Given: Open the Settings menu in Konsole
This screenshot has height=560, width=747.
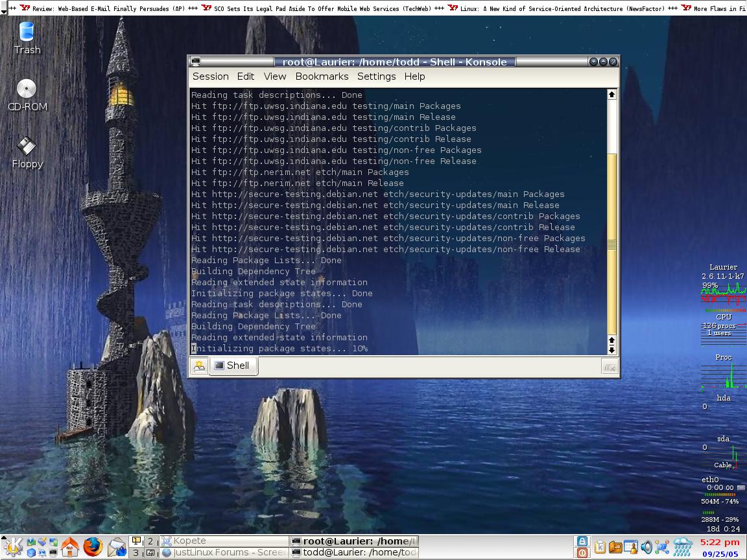Looking at the screenshot, I should coord(376,76).
